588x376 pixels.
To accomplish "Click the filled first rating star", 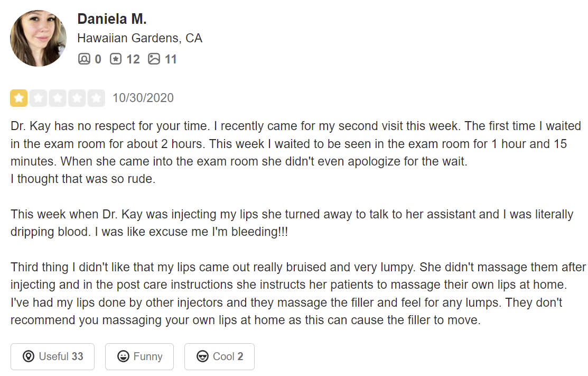I will tap(19, 98).
